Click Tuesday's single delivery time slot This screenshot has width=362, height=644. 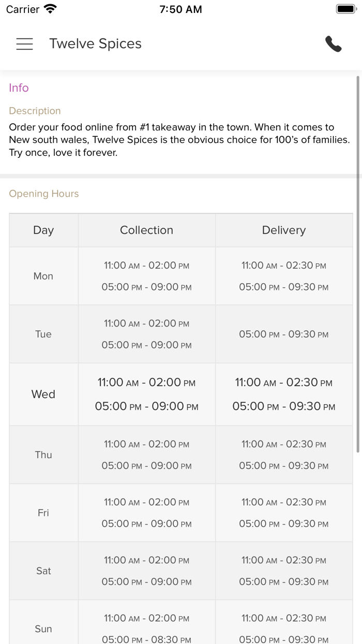click(x=284, y=334)
